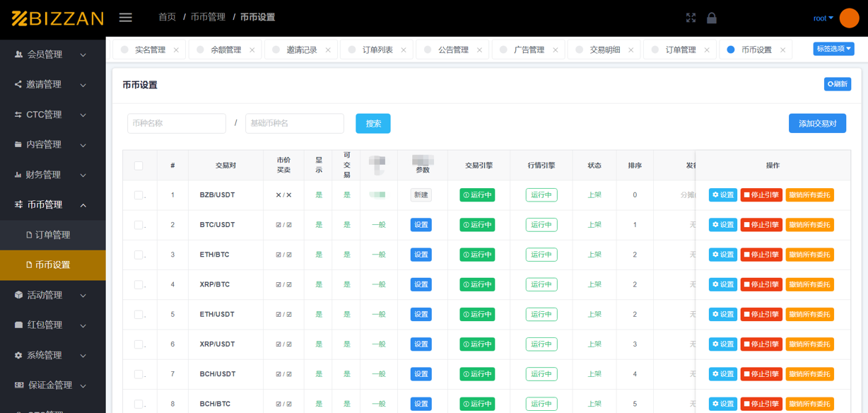Toggle the sidebar with the hamburger icon
Viewport: 868px width, 413px height.
tap(125, 18)
